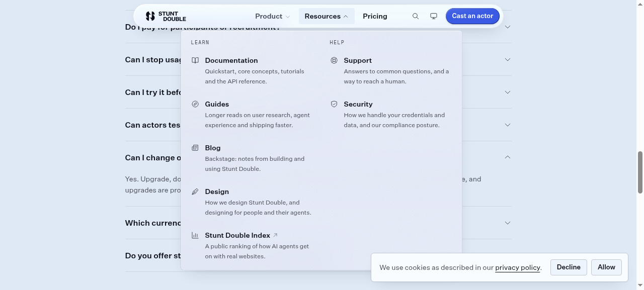Expand the 'Which currency' question chevron
Image resolution: width=644 pixels, height=290 pixels.
click(x=508, y=223)
